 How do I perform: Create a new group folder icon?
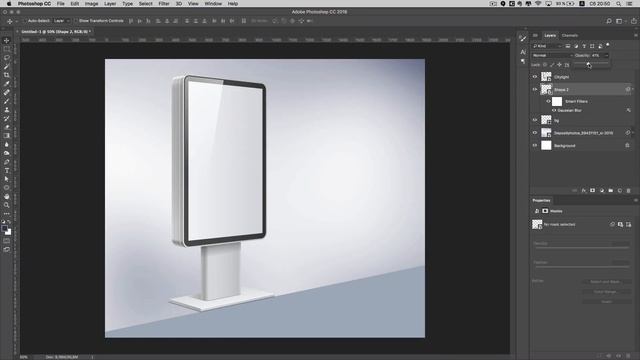click(611, 191)
